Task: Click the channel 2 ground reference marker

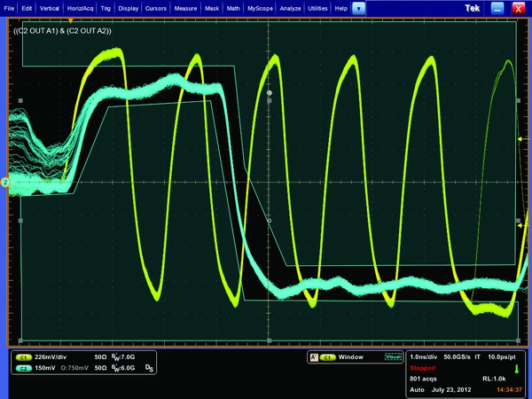Action: (5, 183)
